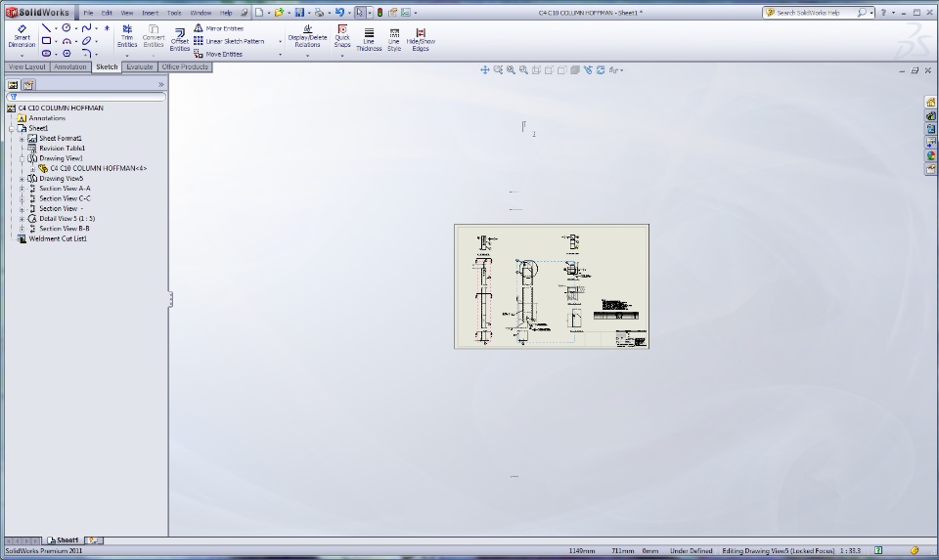The image size is (939, 560).
Task: Click the Save icon
Action: (299, 12)
